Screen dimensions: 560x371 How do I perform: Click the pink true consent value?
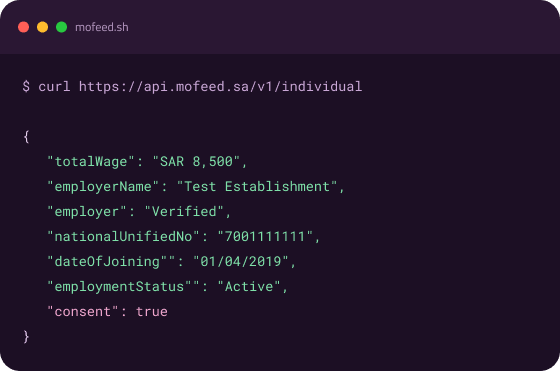click(152, 311)
